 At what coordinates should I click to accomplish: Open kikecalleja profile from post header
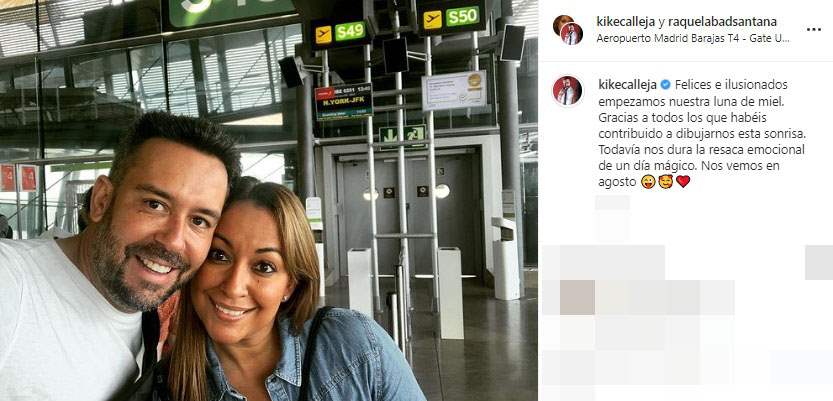click(x=625, y=21)
